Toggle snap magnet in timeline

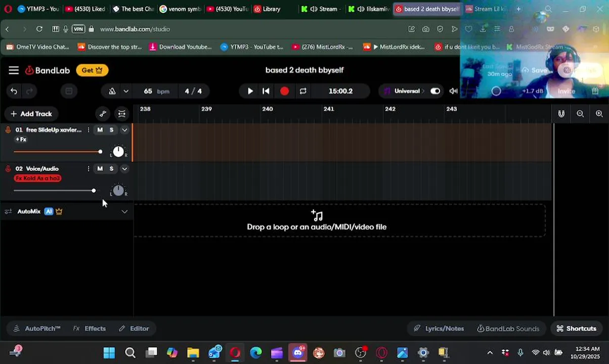pyautogui.click(x=561, y=114)
